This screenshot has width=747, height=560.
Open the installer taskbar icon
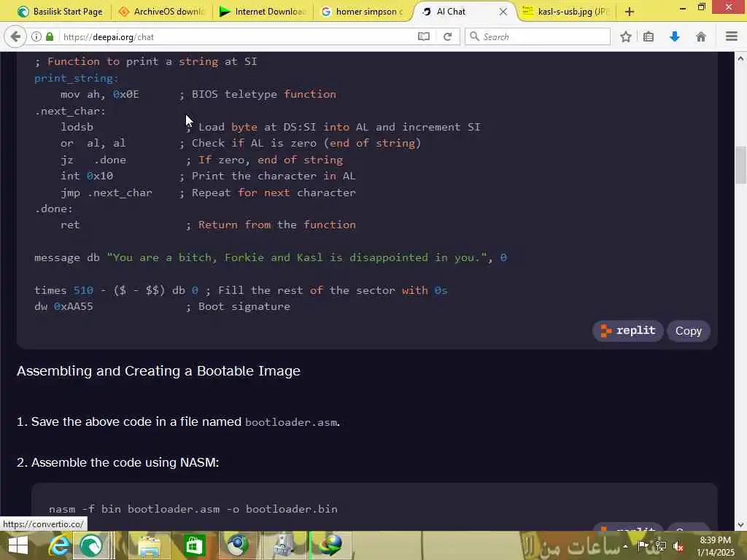284,545
